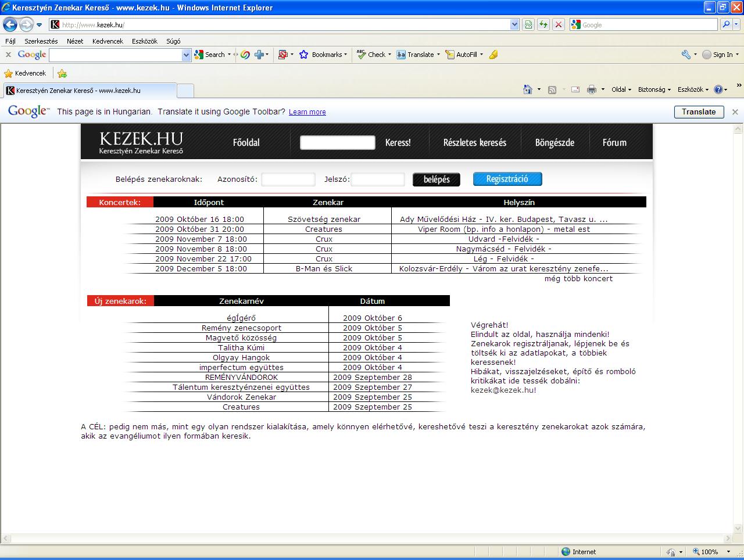Click the blue Help question mark icon
Viewport: 744px width, 560px height.
click(718, 89)
